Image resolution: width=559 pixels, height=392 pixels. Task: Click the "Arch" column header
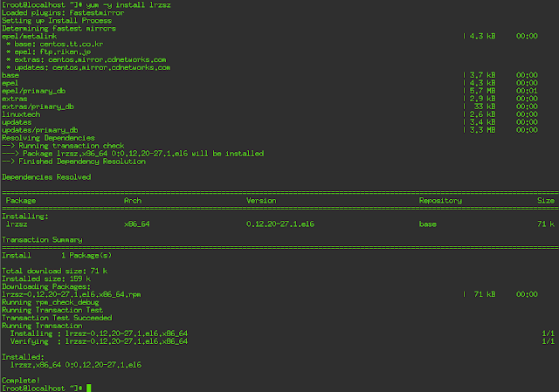[x=132, y=200]
